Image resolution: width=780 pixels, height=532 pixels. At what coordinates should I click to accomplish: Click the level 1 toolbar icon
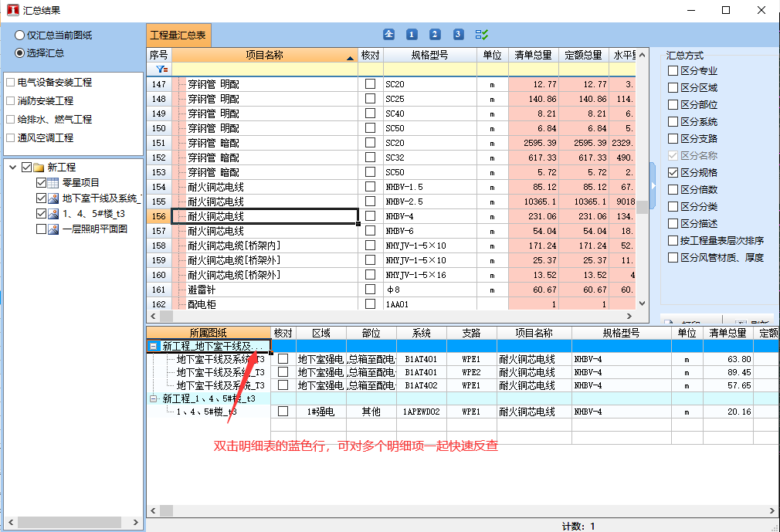412,35
